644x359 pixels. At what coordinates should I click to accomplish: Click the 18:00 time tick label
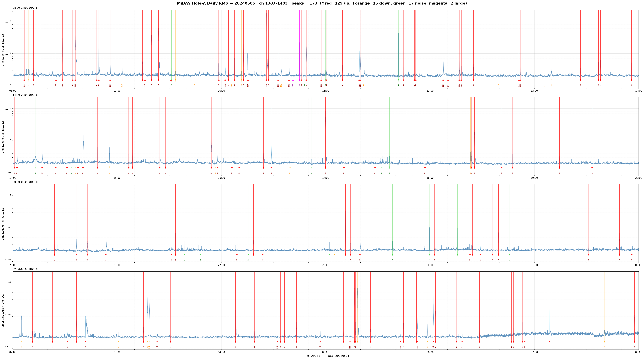430,178
